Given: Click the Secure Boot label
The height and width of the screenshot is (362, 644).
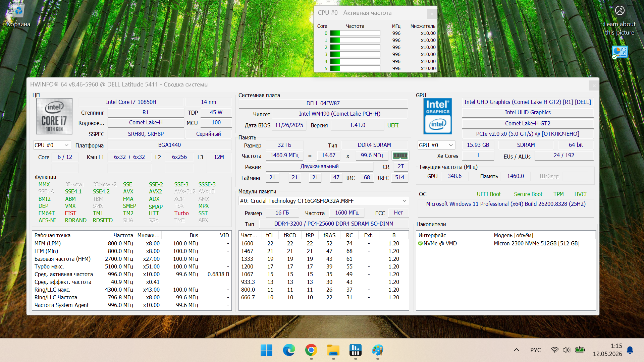Looking at the screenshot, I should coord(528,194).
